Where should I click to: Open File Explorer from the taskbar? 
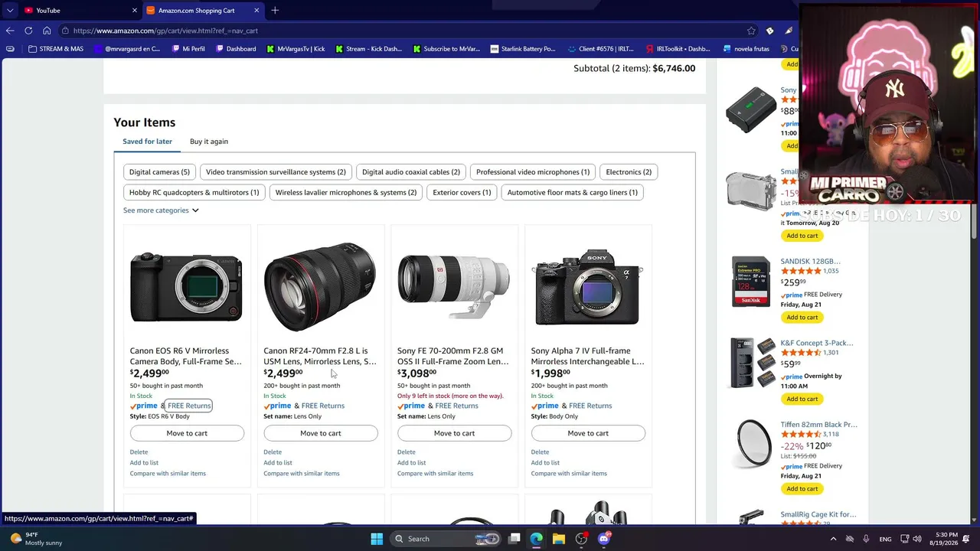(x=559, y=539)
